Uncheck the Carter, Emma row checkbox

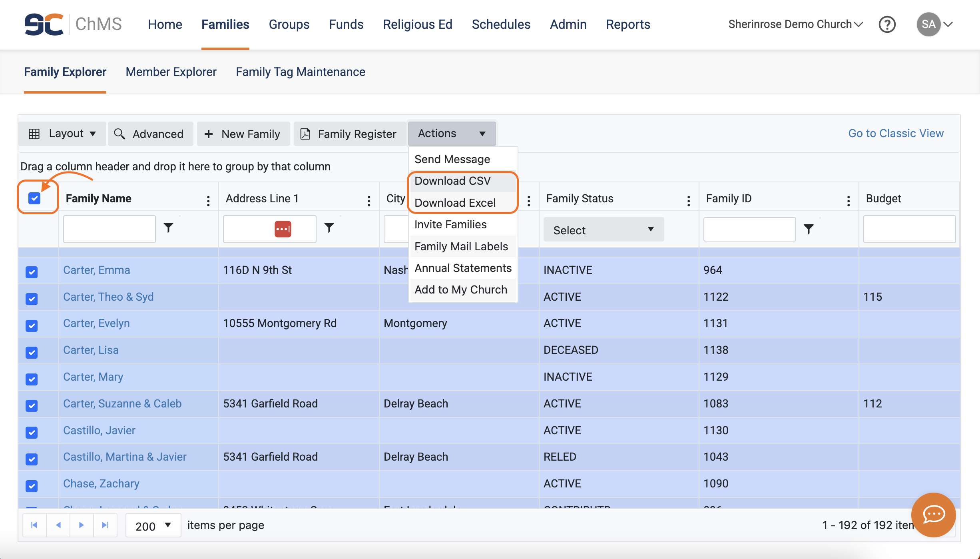[x=32, y=272]
